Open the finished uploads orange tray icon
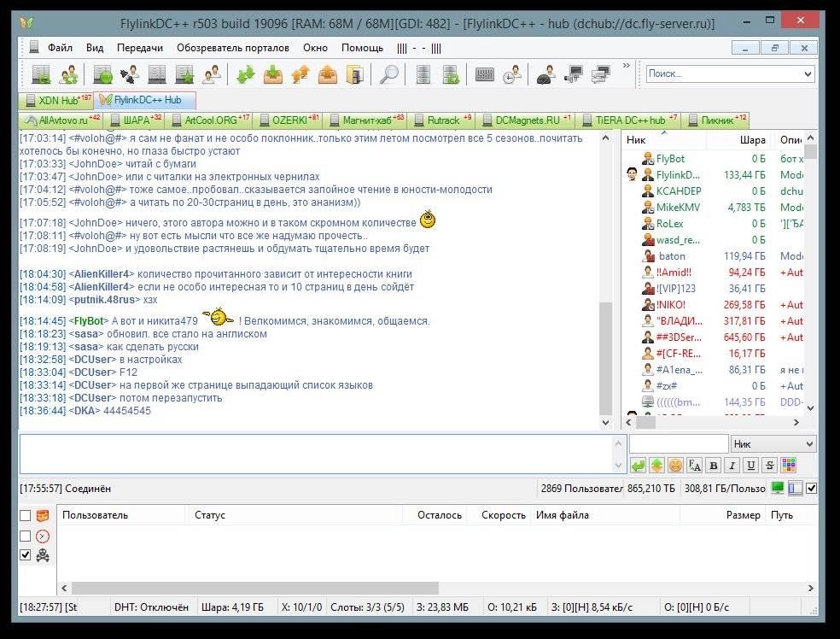The width and height of the screenshot is (840, 639). pyautogui.click(x=328, y=74)
